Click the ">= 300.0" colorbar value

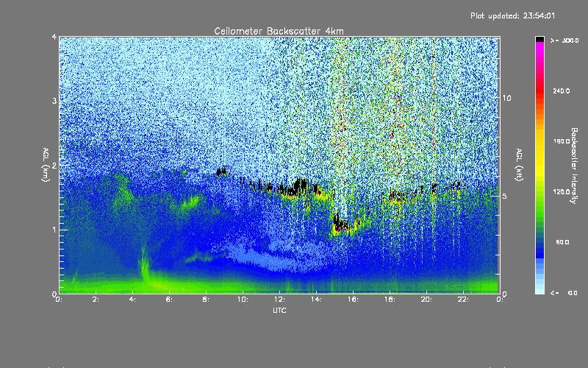click(x=564, y=40)
